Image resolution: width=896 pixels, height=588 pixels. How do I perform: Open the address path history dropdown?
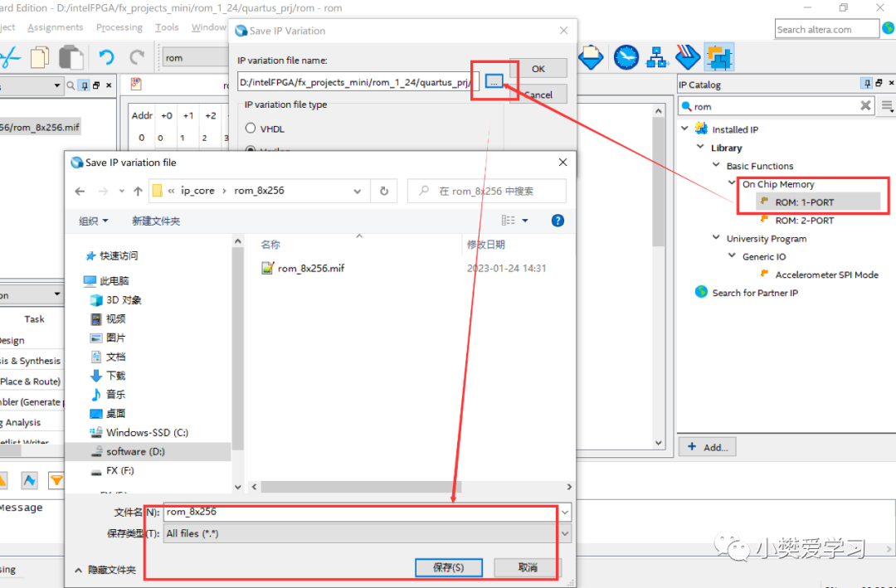[358, 192]
